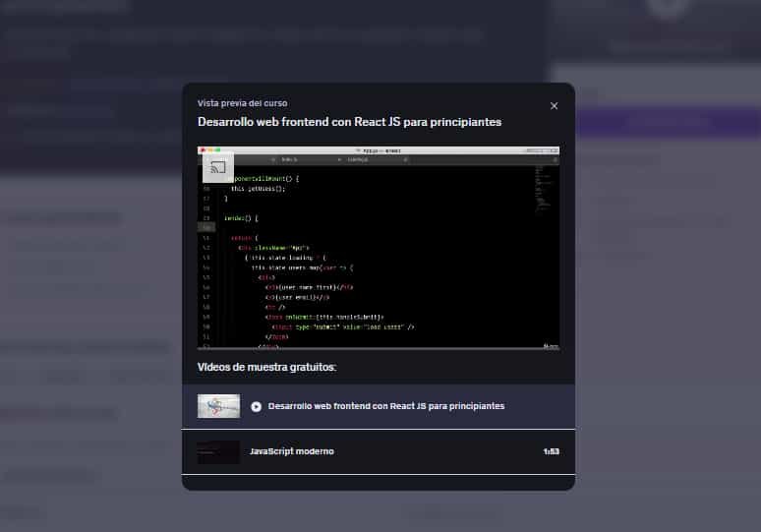This screenshot has height=532, width=761.
Task: Close the course preview dialog
Action: [554, 106]
